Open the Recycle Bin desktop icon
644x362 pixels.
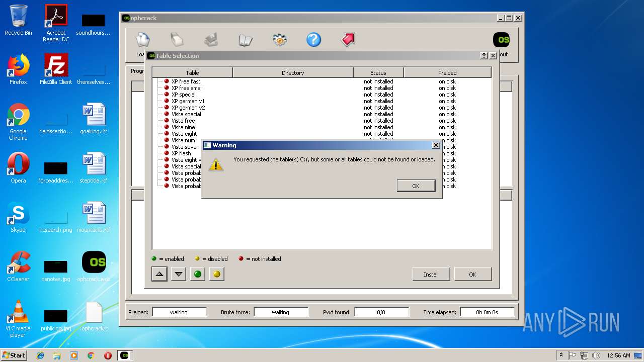tap(18, 20)
